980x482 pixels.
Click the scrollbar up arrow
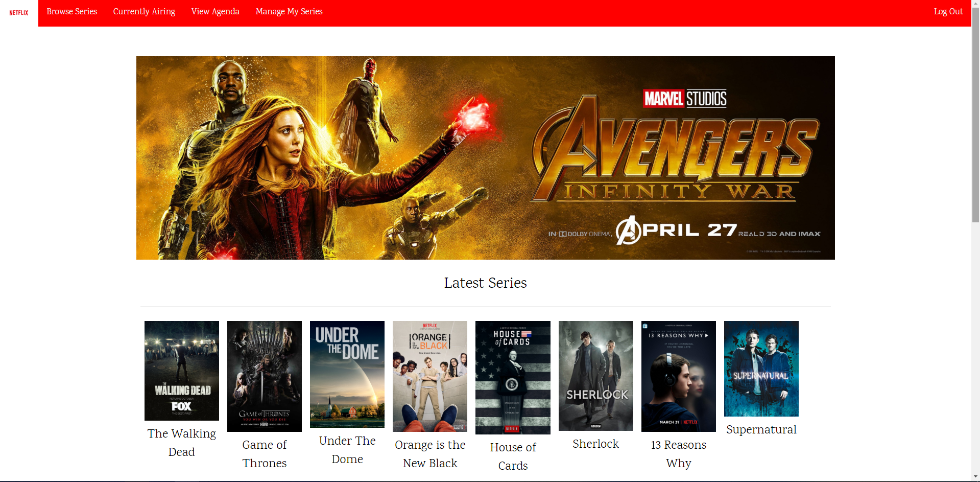975,4
